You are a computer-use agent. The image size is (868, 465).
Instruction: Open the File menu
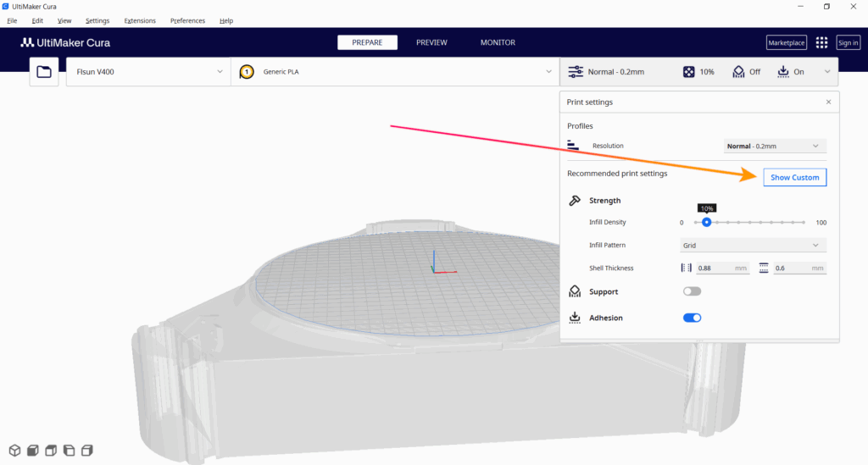[x=12, y=20]
